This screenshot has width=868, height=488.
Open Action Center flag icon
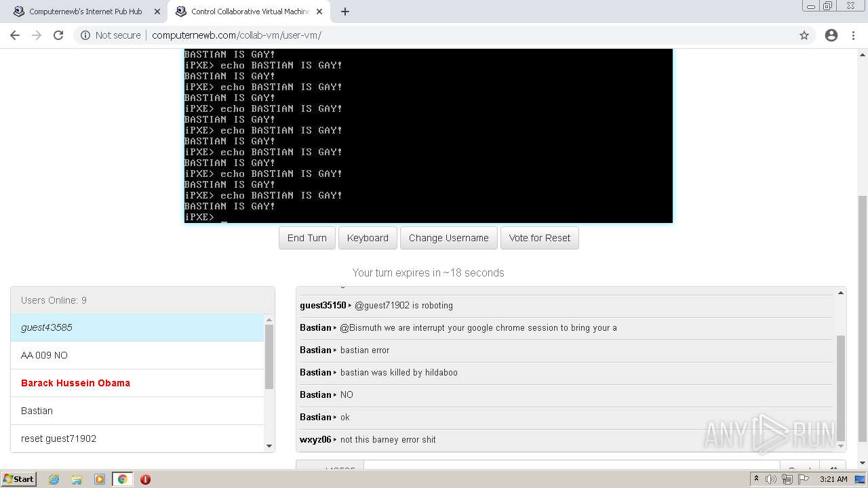[803, 479]
